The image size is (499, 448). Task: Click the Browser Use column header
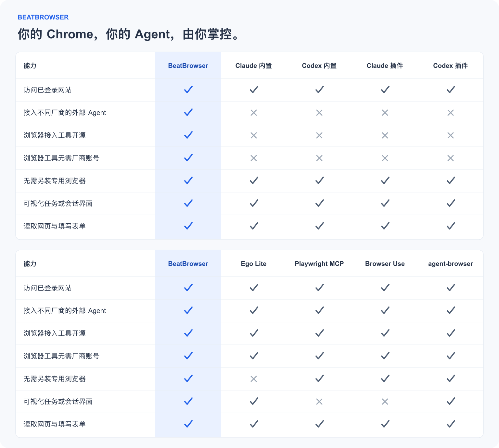385,264
